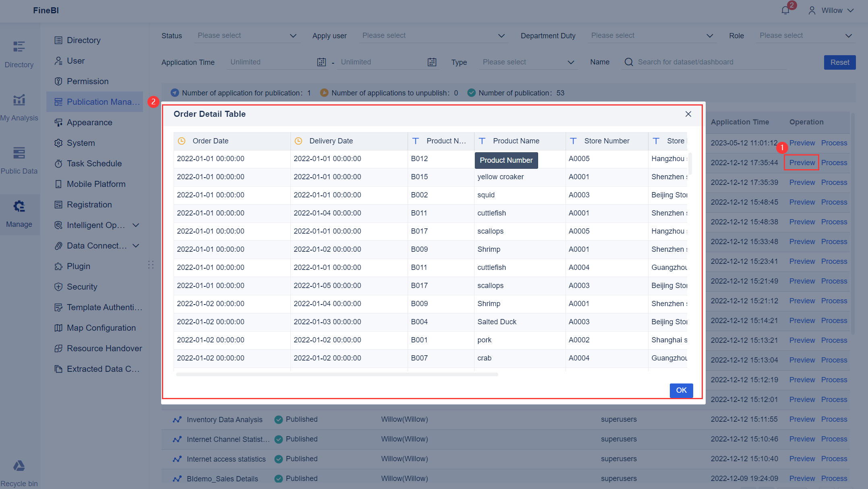Screen dimensions: 868x489
Task: Open the Recycle bin
Action: [x=19, y=471]
